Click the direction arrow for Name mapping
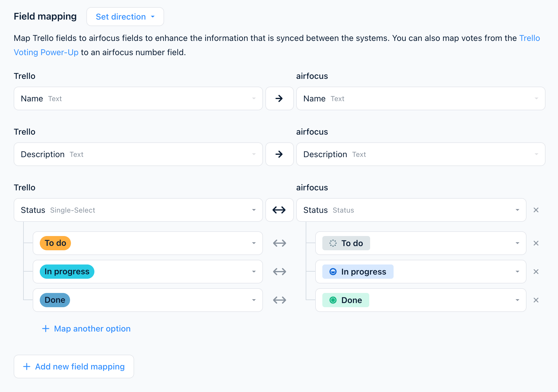558x392 pixels. 279,98
